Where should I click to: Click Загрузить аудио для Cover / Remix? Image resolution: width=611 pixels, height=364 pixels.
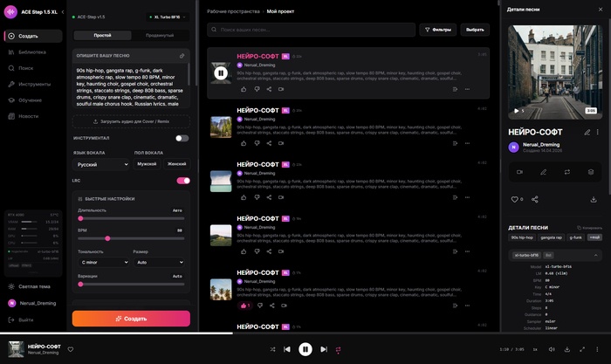tap(131, 121)
